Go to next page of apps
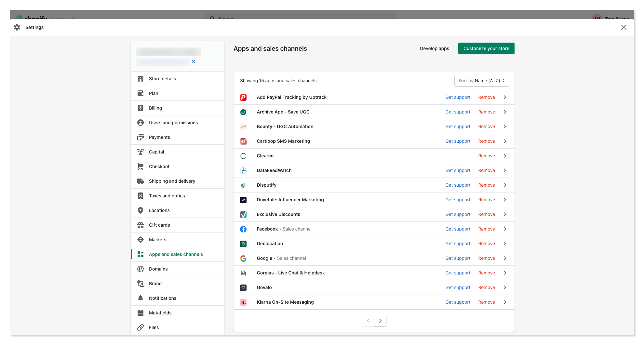Viewport: 644px width, 345px height. point(380,321)
